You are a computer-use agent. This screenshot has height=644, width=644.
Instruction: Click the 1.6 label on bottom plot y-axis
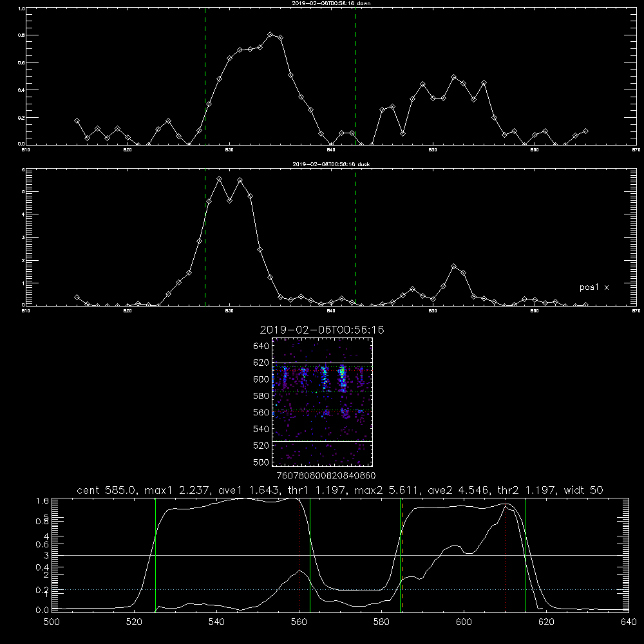[x=43, y=500]
